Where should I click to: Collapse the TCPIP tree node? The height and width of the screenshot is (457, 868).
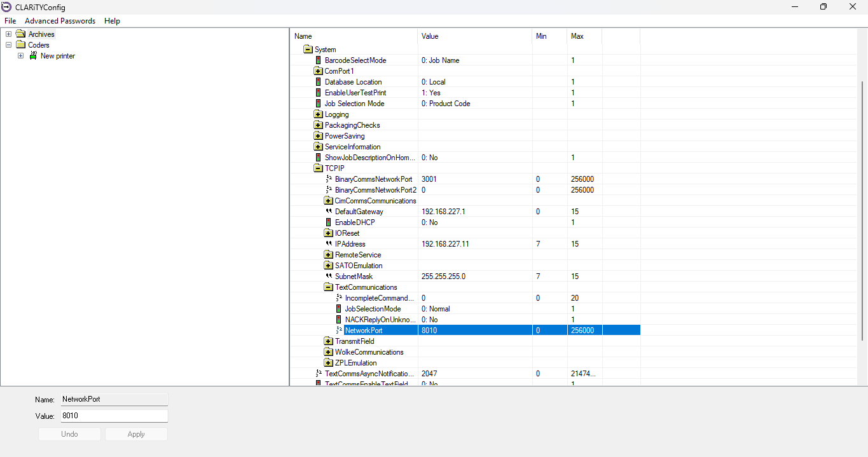pyautogui.click(x=318, y=168)
